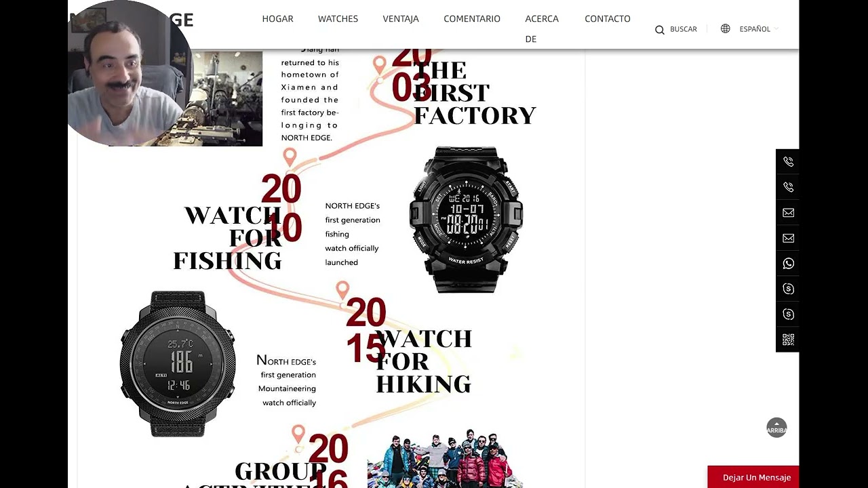868x488 pixels.
Task: Click the 2015 hiking watch image
Action: point(178,363)
